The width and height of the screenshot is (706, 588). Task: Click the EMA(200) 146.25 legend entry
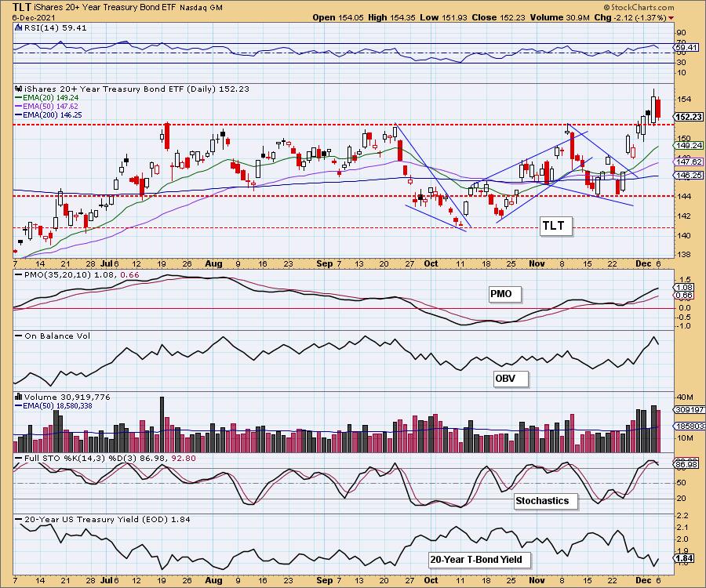[x=53, y=115]
